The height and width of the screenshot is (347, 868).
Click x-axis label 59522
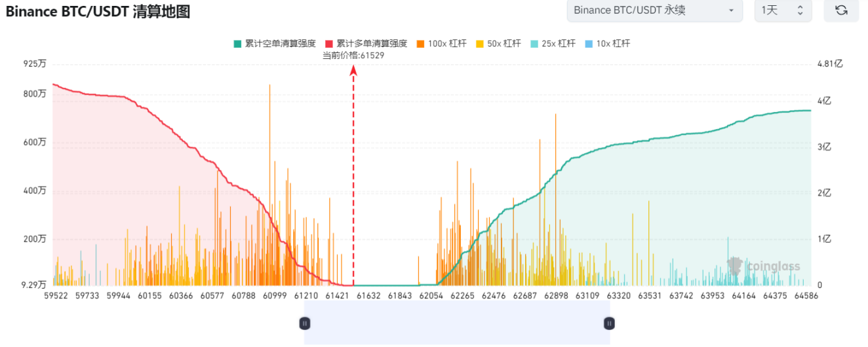click(57, 295)
